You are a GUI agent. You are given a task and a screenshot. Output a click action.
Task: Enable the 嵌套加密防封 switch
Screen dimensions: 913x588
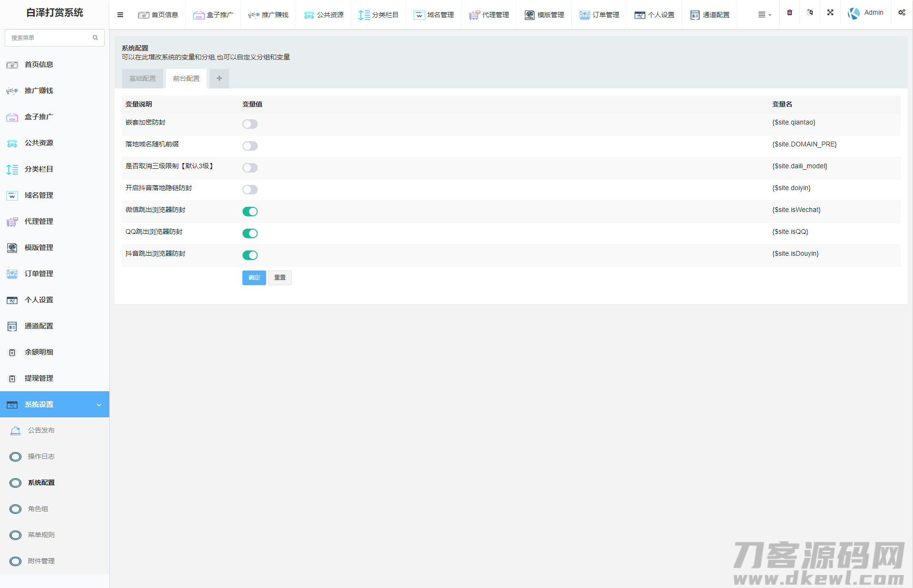coord(250,124)
